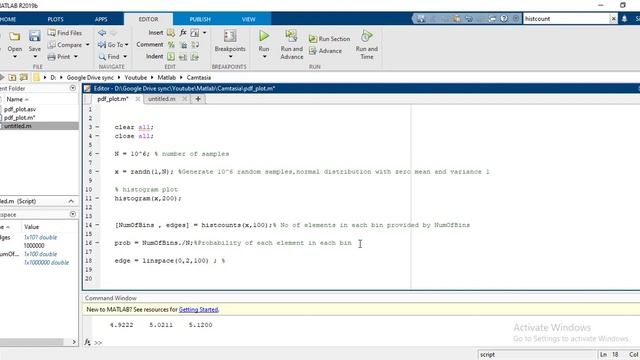Click the uncomment icon beside Comment

(x=183, y=44)
